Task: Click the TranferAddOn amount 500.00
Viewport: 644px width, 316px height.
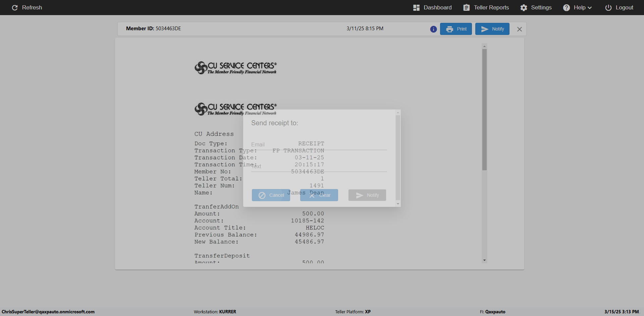Action: pyautogui.click(x=313, y=214)
